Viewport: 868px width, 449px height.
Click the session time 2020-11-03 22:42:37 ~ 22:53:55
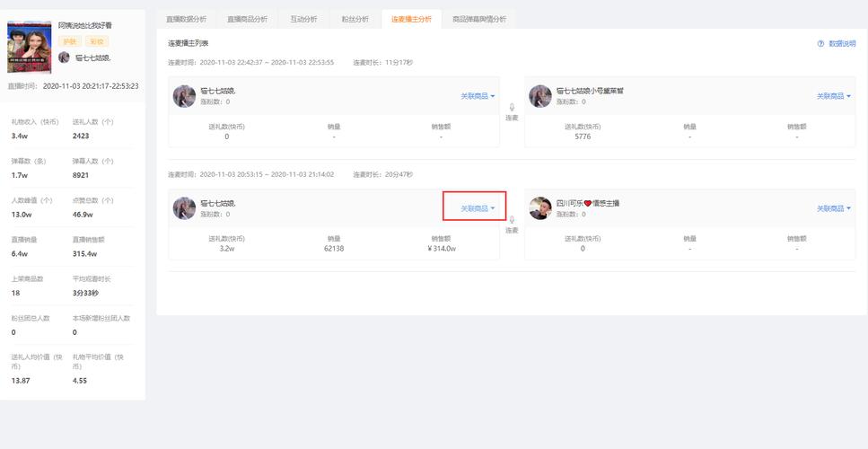[x=267, y=63]
